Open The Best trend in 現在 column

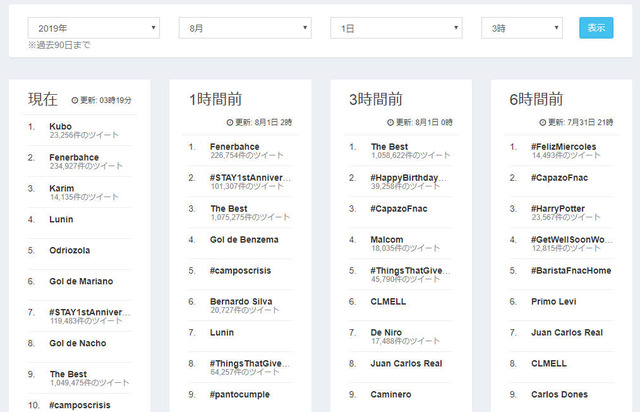click(68, 374)
